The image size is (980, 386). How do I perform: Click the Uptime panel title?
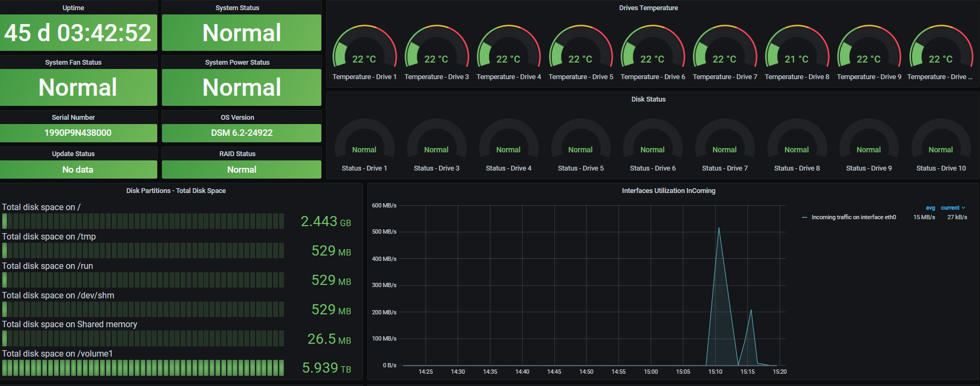[x=73, y=8]
